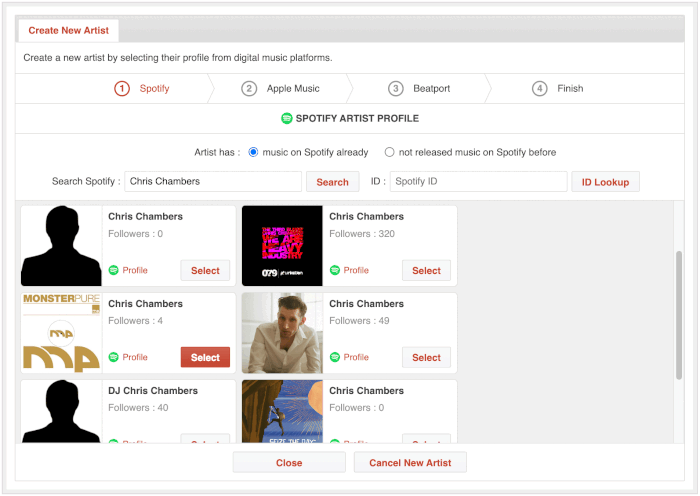Screen dimensions: 700x496
Task: Click the black silhouette thumbnail, 0 followers card, top row
Action: pyautogui.click(x=61, y=246)
